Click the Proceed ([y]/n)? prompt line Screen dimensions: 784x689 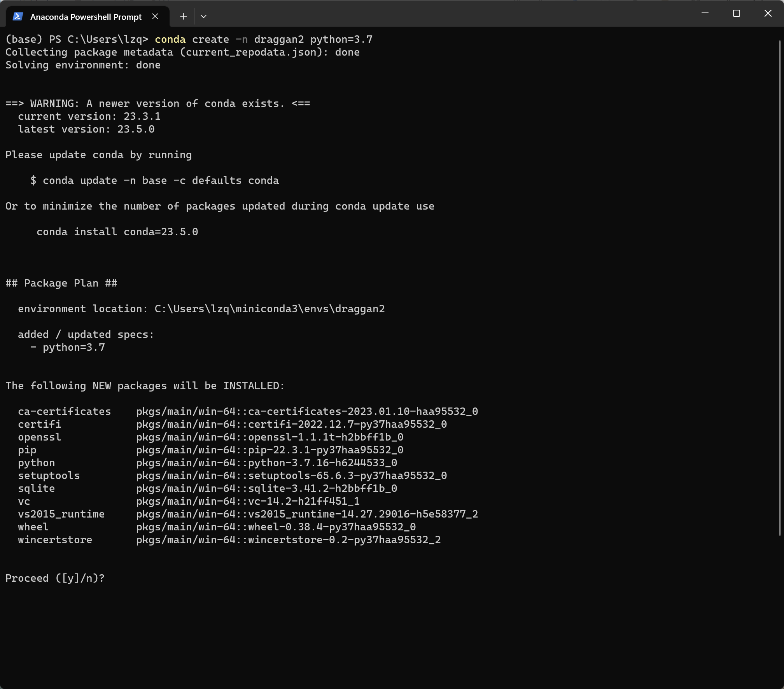point(55,578)
